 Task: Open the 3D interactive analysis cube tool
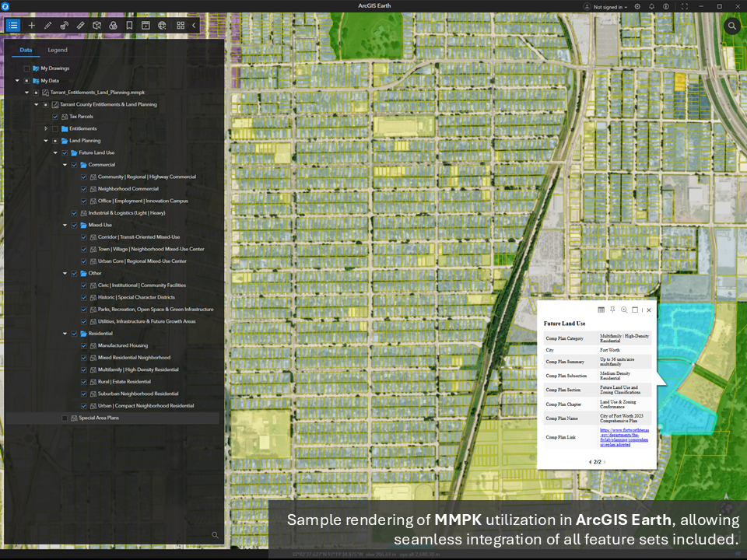[96, 25]
